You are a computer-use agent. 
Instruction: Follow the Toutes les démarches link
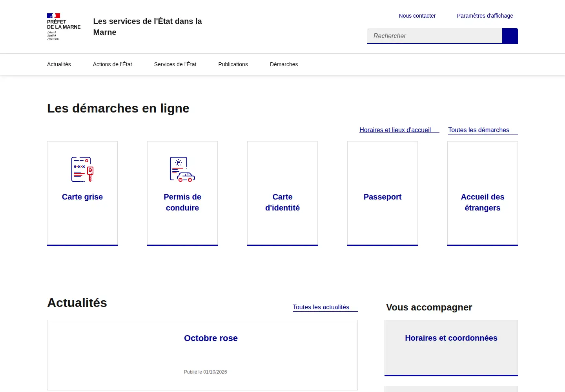click(x=483, y=130)
